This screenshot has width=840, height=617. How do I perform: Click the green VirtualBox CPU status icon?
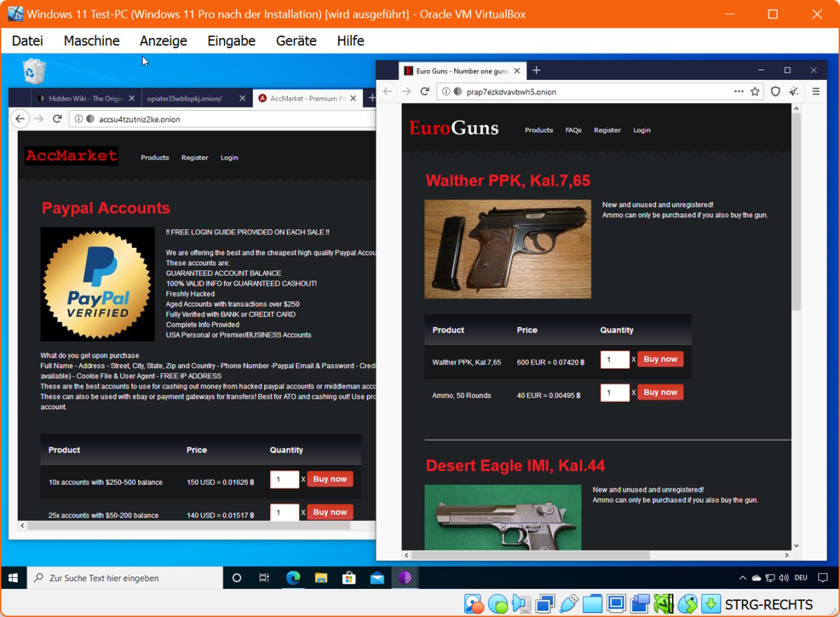click(x=664, y=604)
